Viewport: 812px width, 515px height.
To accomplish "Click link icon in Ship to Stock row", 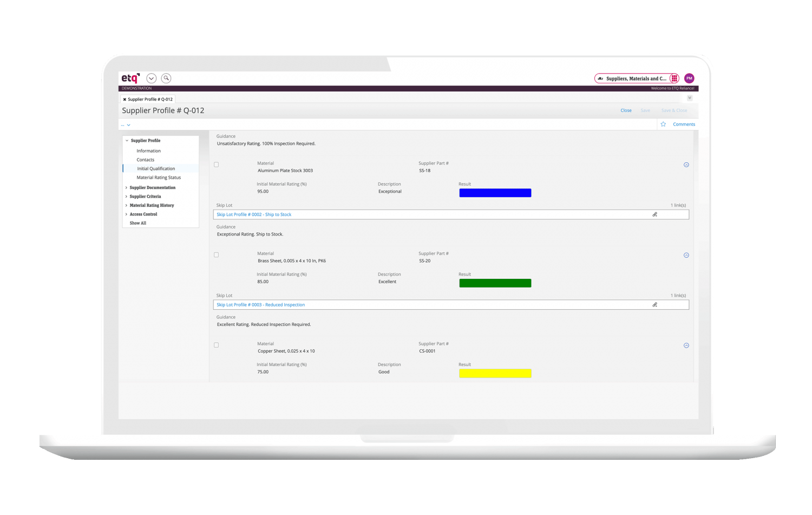I will pyautogui.click(x=654, y=214).
